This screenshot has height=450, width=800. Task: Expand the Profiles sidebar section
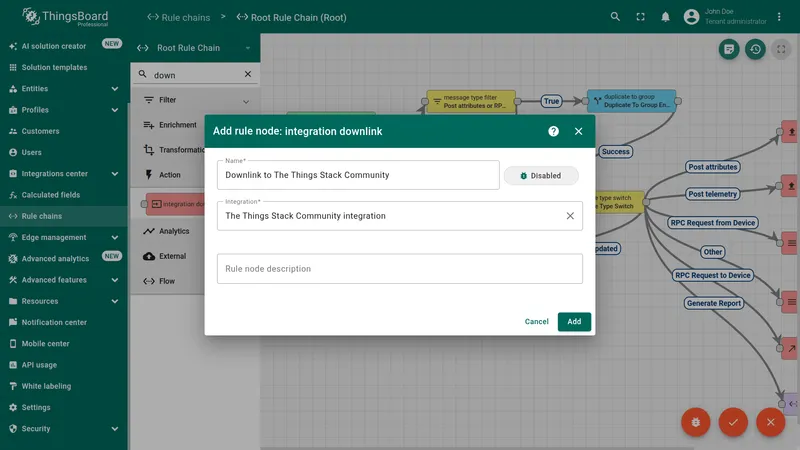pyautogui.click(x=64, y=110)
